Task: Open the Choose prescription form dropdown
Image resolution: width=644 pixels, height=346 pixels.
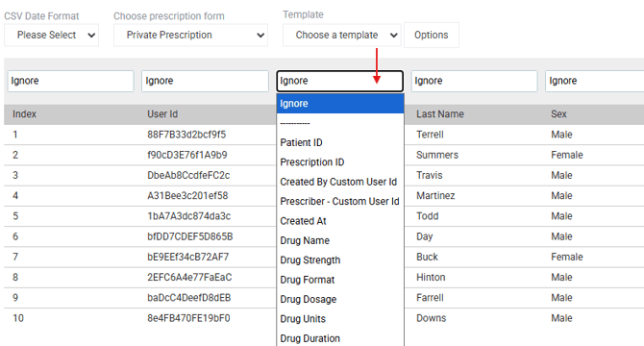Action: click(x=190, y=35)
